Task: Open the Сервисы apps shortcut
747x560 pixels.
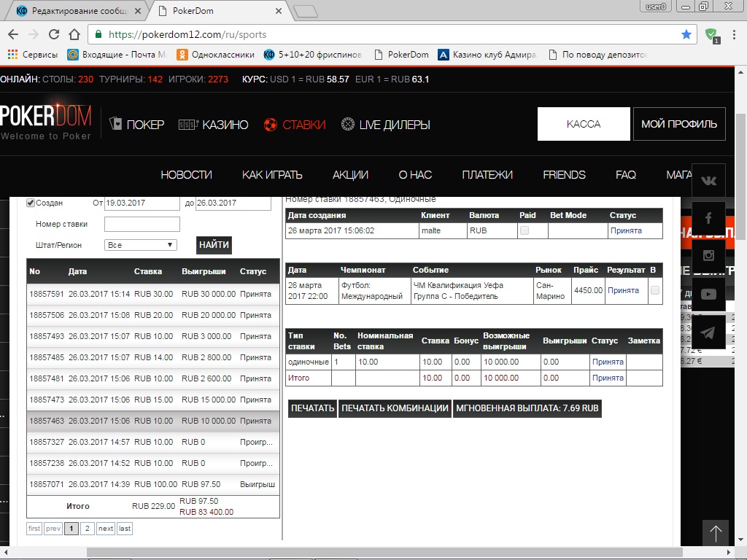Action: pos(33,55)
